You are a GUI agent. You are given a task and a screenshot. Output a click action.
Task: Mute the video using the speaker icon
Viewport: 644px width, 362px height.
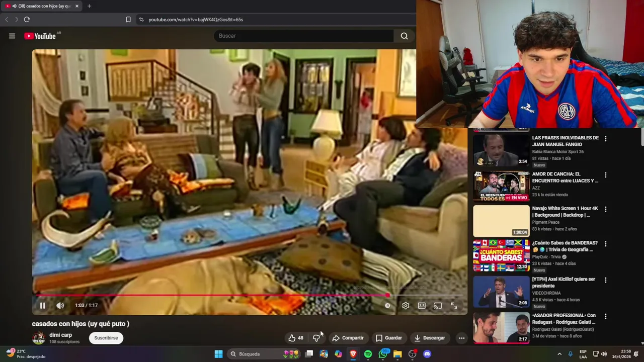pyautogui.click(x=60, y=305)
